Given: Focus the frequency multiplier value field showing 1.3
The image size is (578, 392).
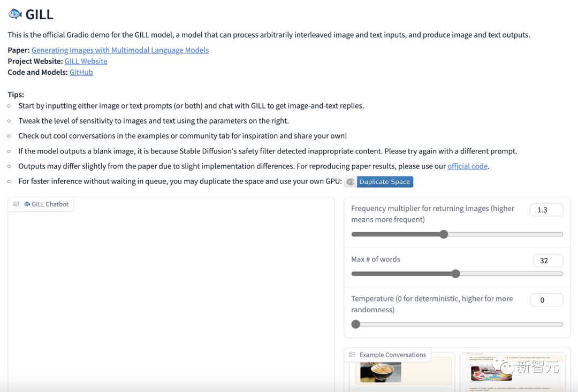Looking at the screenshot, I should coord(546,210).
